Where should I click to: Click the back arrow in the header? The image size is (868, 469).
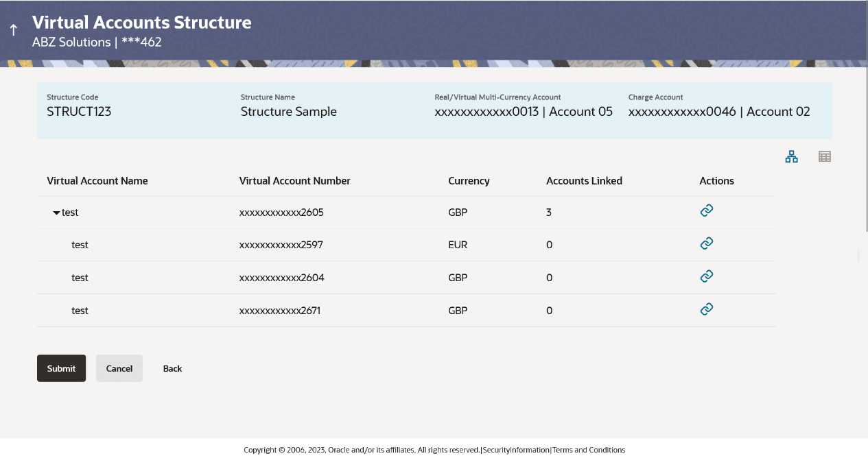(x=12, y=29)
